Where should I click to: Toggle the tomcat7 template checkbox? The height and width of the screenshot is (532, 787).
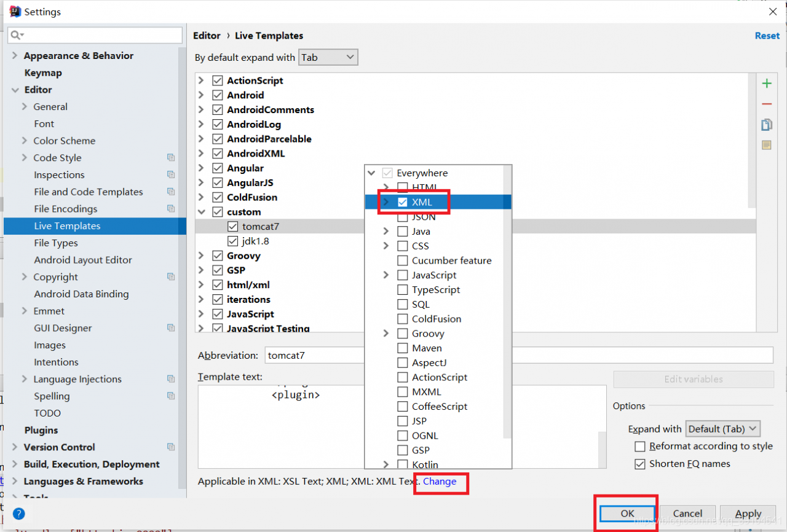pyautogui.click(x=233, y=227)
